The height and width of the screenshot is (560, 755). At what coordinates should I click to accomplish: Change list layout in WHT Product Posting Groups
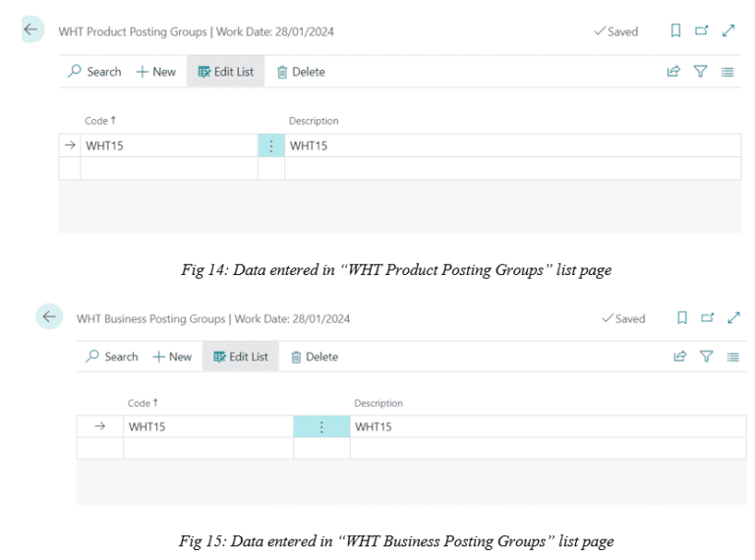coord(727,72)
